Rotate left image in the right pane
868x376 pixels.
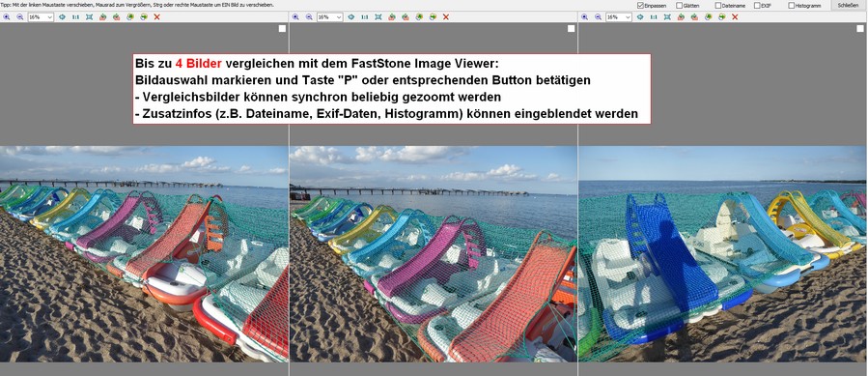tap(681, 17)
